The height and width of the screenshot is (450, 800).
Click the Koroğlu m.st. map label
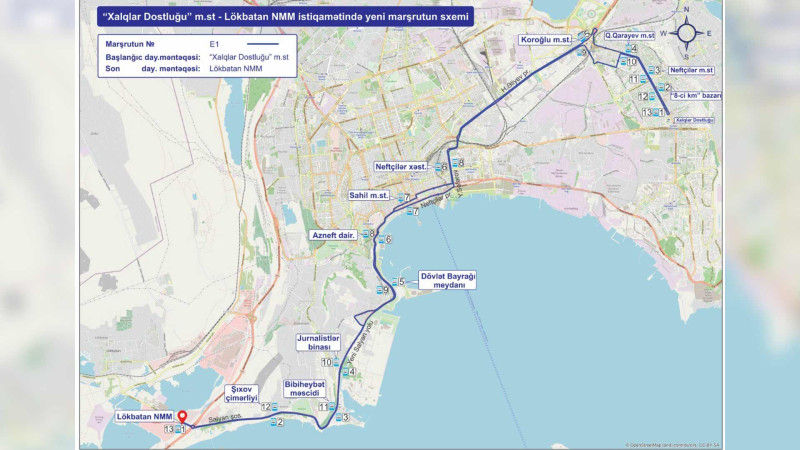(545, 40)
